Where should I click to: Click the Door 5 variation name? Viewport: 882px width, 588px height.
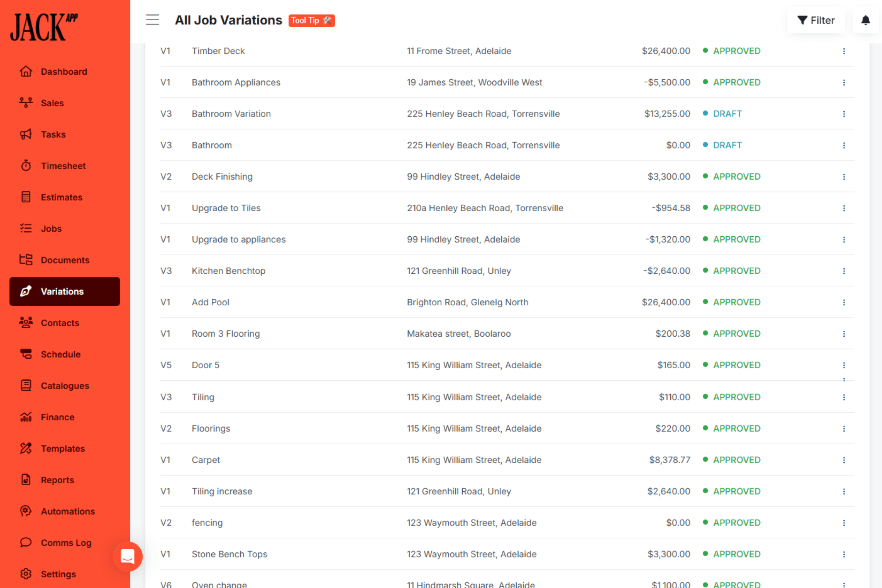point(205,365)
